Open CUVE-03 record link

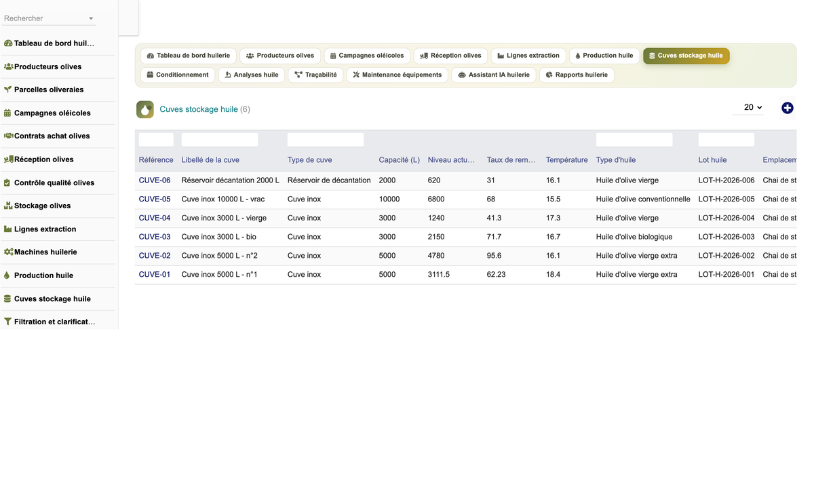[155, 237]
